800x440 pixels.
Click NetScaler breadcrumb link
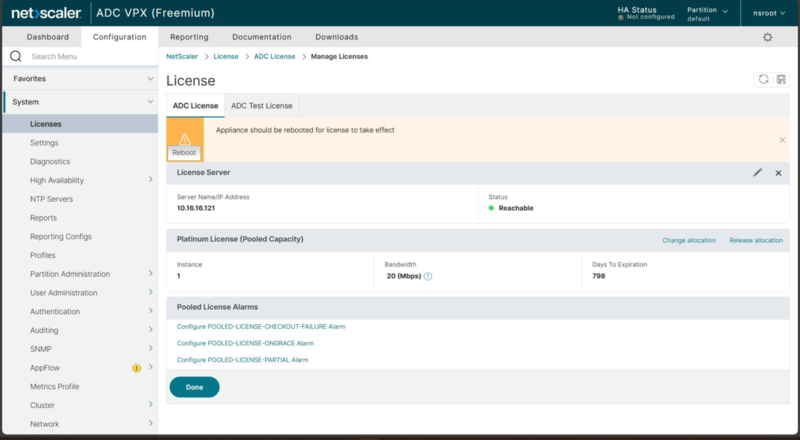pos(182,57)
